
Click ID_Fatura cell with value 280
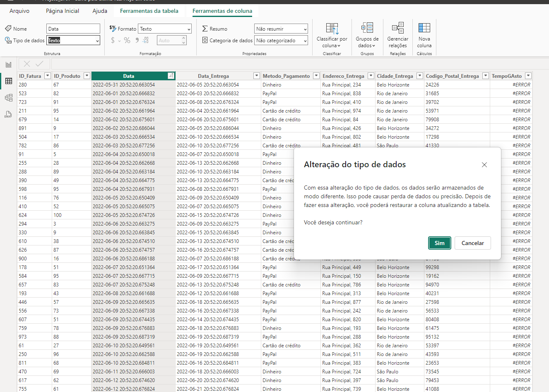tap(34, 84)
